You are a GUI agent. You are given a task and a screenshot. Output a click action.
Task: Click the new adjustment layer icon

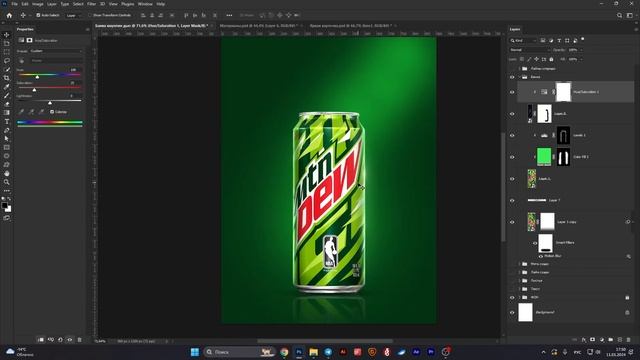(x=602, y=340)
